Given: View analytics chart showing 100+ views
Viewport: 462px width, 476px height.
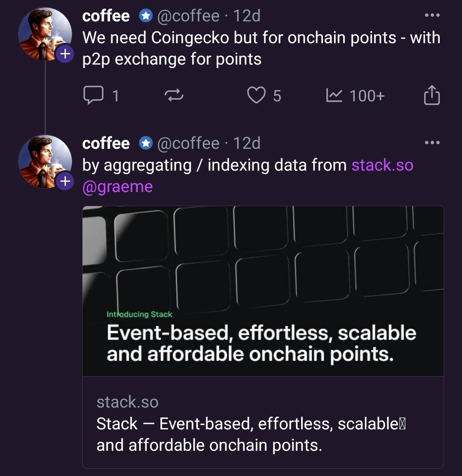Looking at the screenshot, I should pos(334,95).
